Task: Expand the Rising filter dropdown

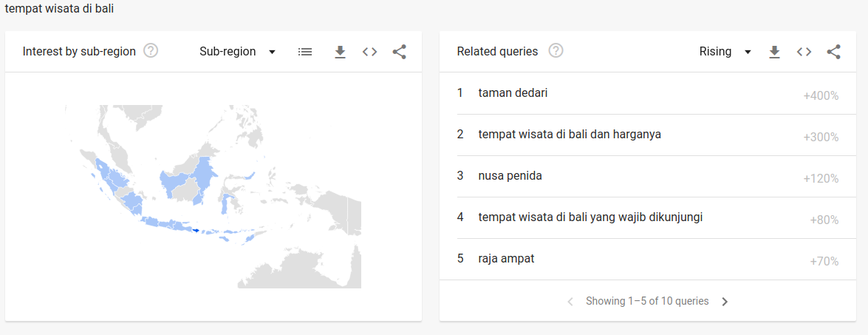Action: pyautogui.click(x=725, y=52)
